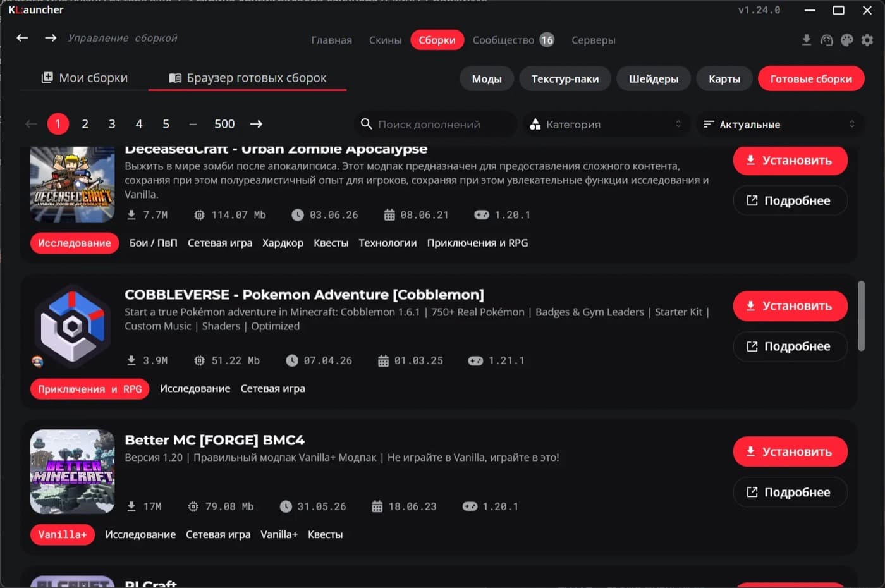
Task: Click Better MC's Квесты tag
Action: (326, 535)
